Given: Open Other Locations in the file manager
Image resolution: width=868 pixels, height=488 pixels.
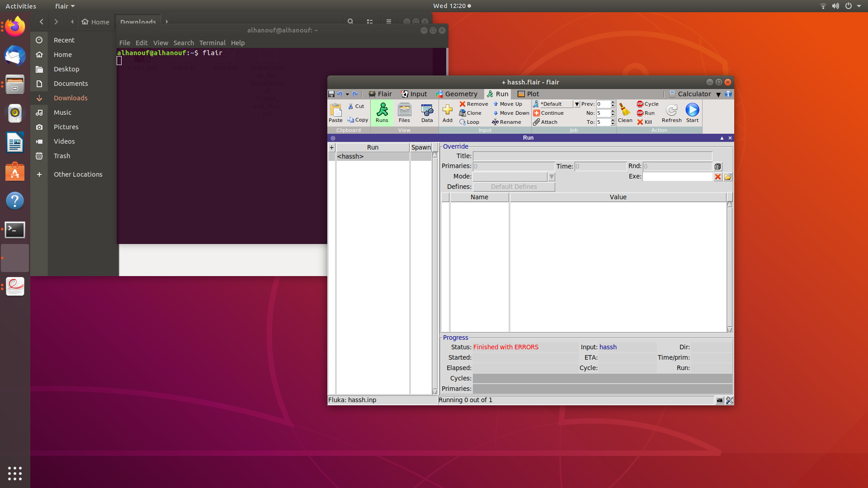Looking at the screenshot, I should [78, 174].
